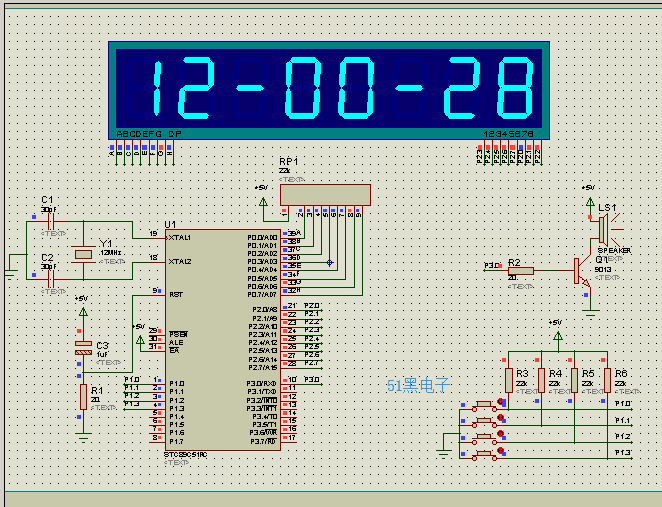
Task: Toggle the red latch dot on P1.3 button
Action: [500, 450]
